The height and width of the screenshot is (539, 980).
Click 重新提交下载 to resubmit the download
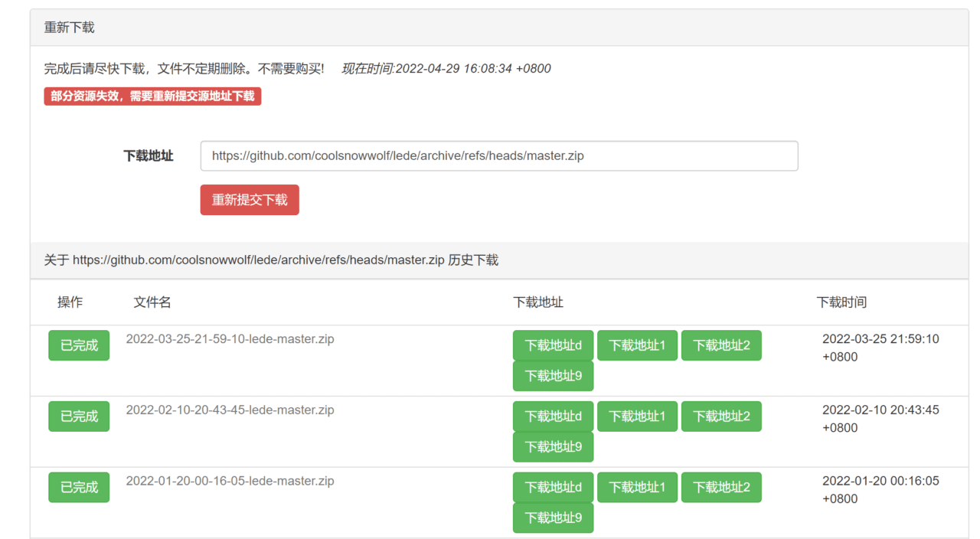pos(250,200)
